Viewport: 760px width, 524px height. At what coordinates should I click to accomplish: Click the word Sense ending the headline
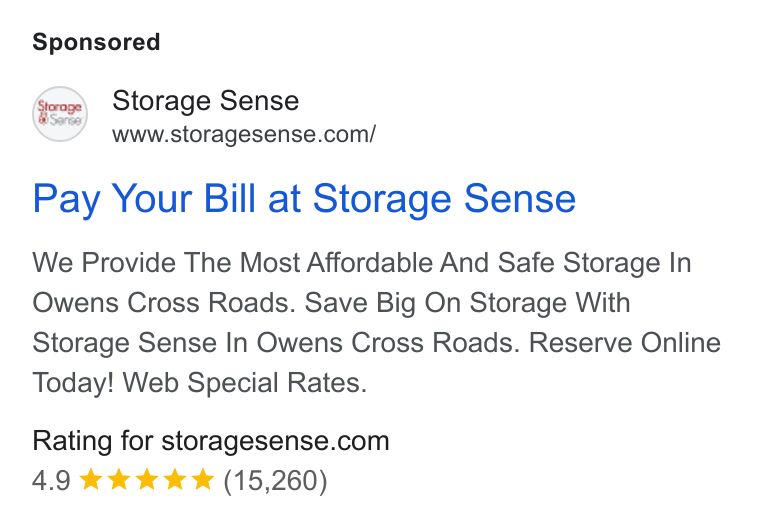[x=520, y=198]
